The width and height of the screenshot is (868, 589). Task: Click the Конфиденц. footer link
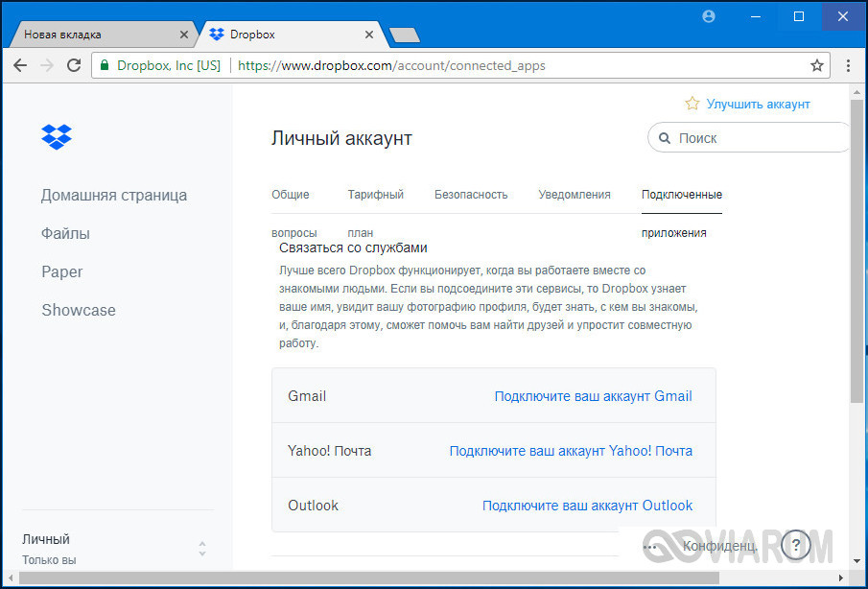coord(719,547)
